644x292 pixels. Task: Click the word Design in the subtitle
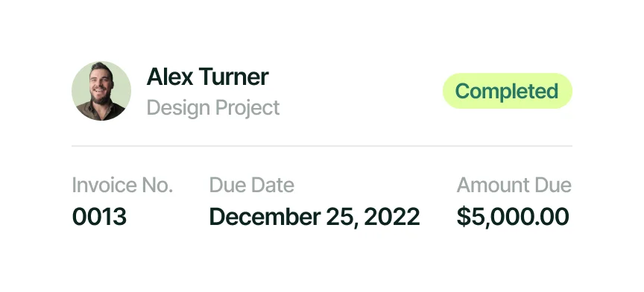coord(178,107)
